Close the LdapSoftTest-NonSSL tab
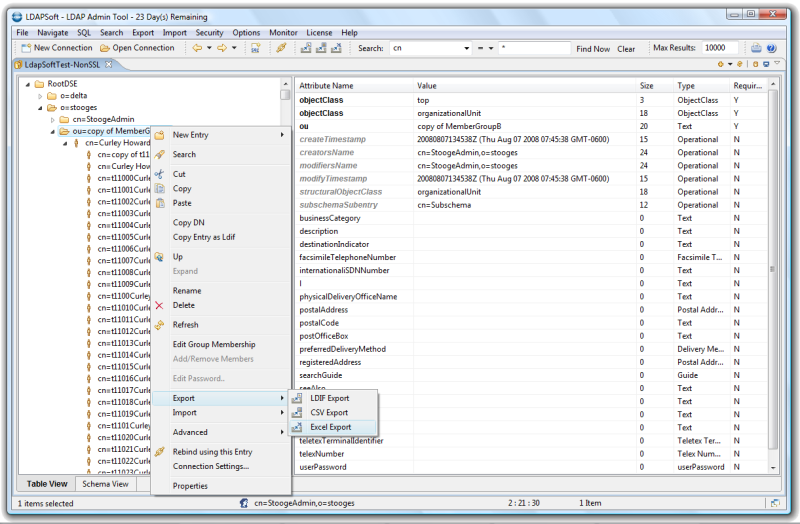This screenshot has height=524, width=800. [x=109, y=65]
